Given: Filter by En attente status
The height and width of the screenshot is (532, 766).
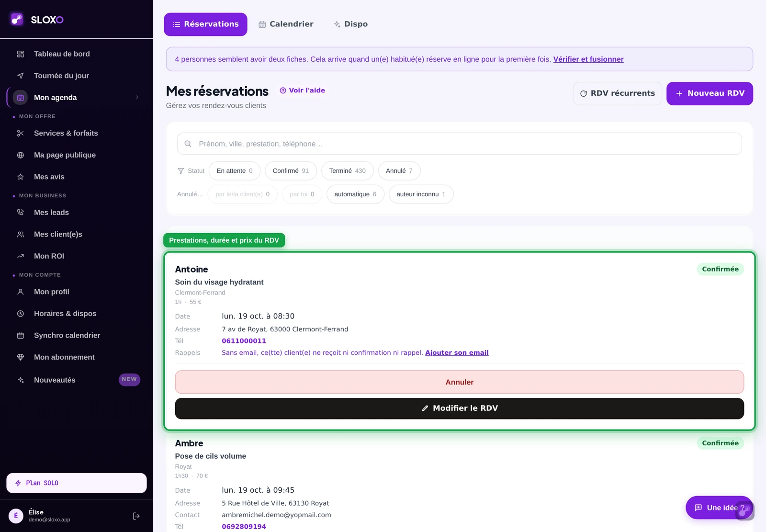Looking at the screenshot, I should 235,171.
